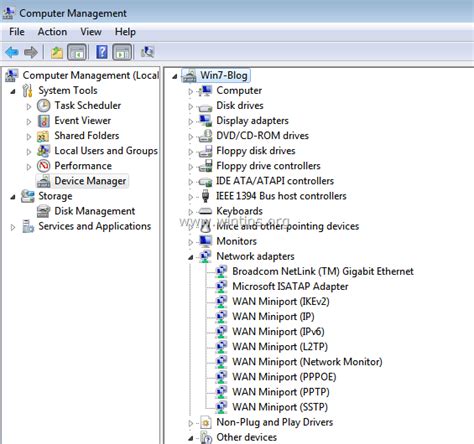Image resolution: width=474 pixels, height=444 pixels.
Task: Expand the Non-Plug and Play Drivers category
Action: coord(190,423)
